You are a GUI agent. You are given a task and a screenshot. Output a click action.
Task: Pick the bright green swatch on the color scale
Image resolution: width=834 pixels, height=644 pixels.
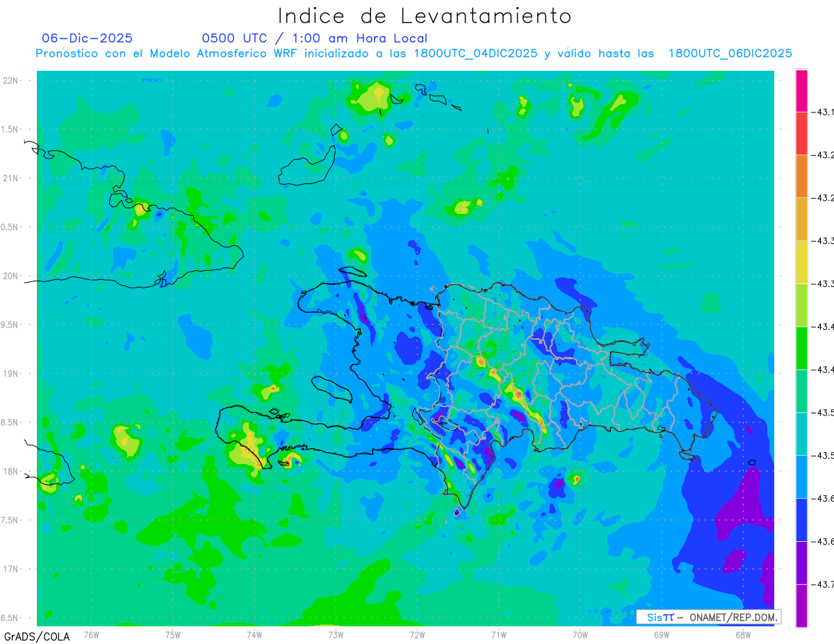click(x=801, y=348)
